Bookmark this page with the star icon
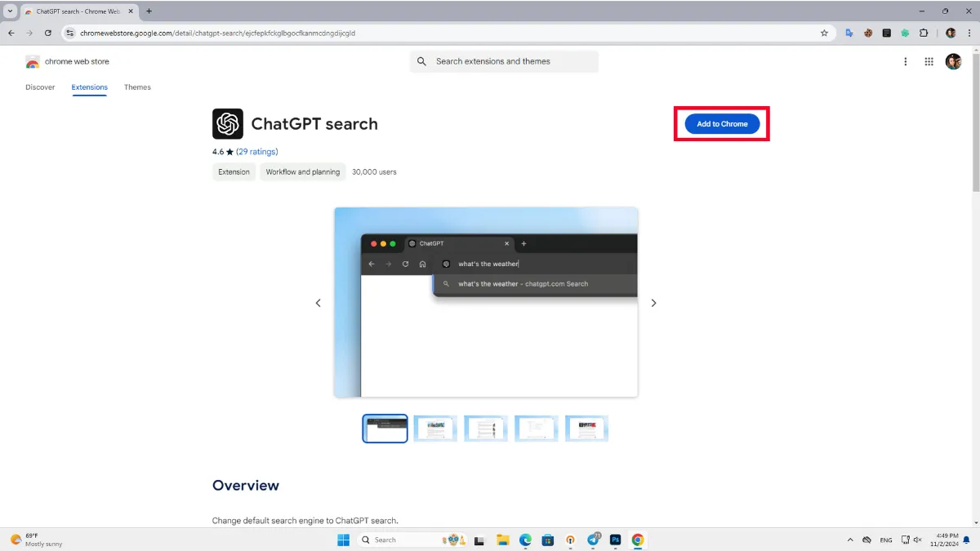 [824, 33]
